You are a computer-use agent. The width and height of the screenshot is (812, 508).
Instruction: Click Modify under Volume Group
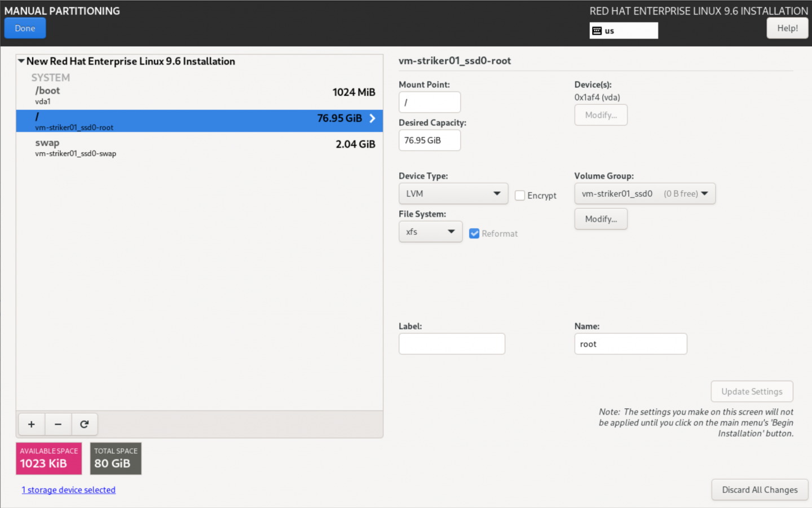pyautogui.click(x=601, y=219)
